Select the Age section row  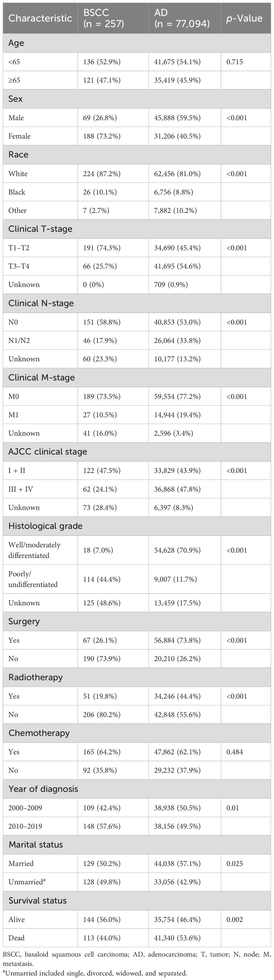16,43
